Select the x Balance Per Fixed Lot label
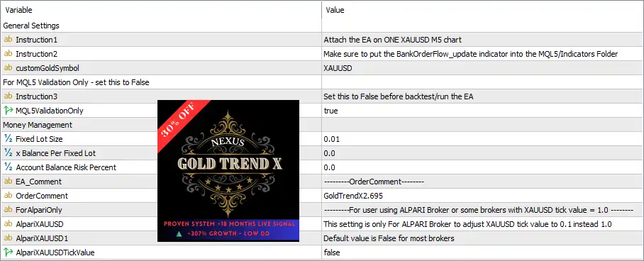The width and height of the screenshot is (644, 261). click(55, 153)
